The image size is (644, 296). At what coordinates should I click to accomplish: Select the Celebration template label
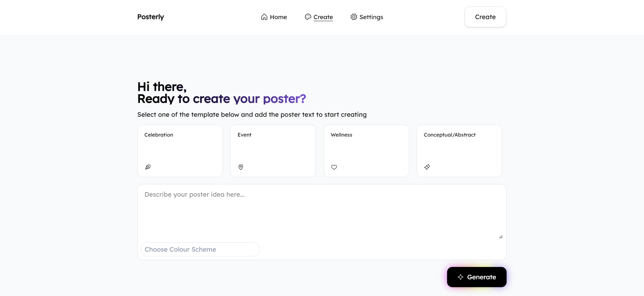point(159,135)
